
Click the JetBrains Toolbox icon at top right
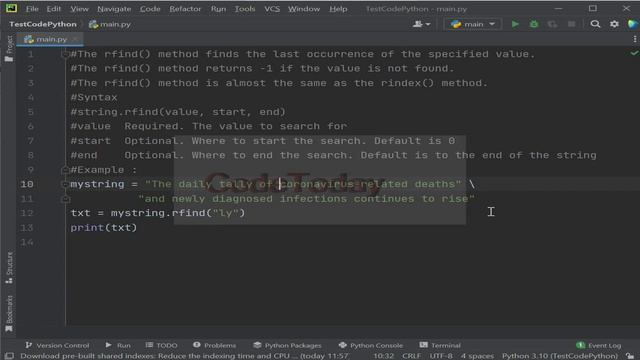click(x=633, y=24)
